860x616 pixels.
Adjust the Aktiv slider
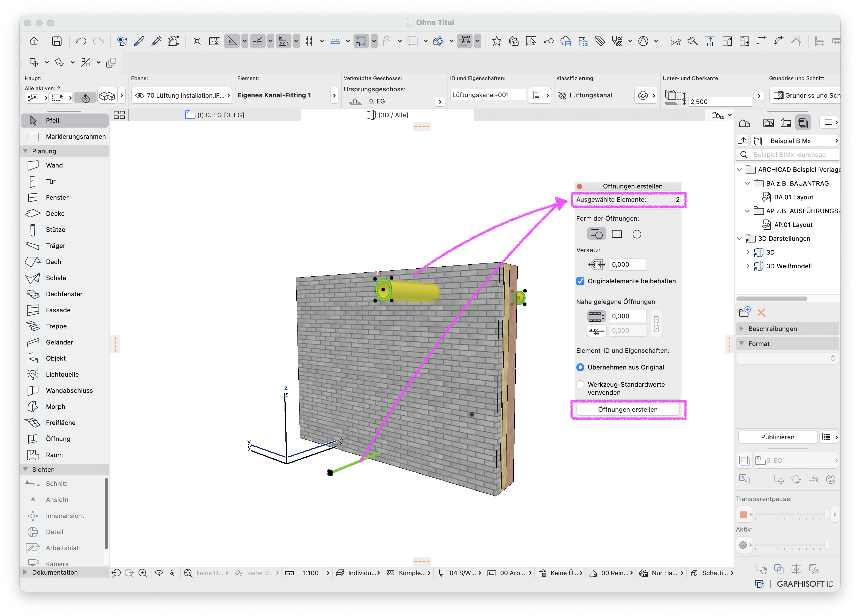792,545
